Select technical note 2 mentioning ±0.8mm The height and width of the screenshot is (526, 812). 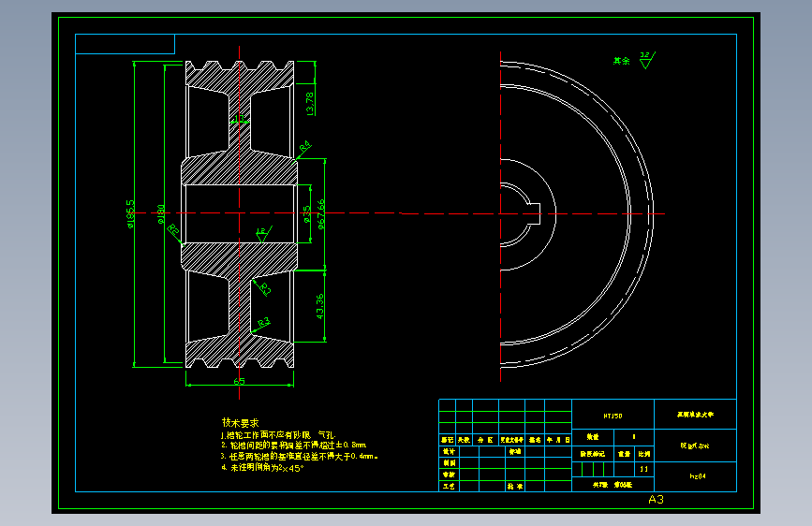coord(294,445)
